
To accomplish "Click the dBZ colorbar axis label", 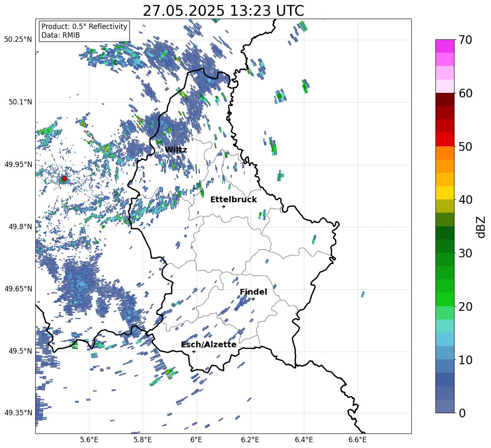I will point(481,227).
